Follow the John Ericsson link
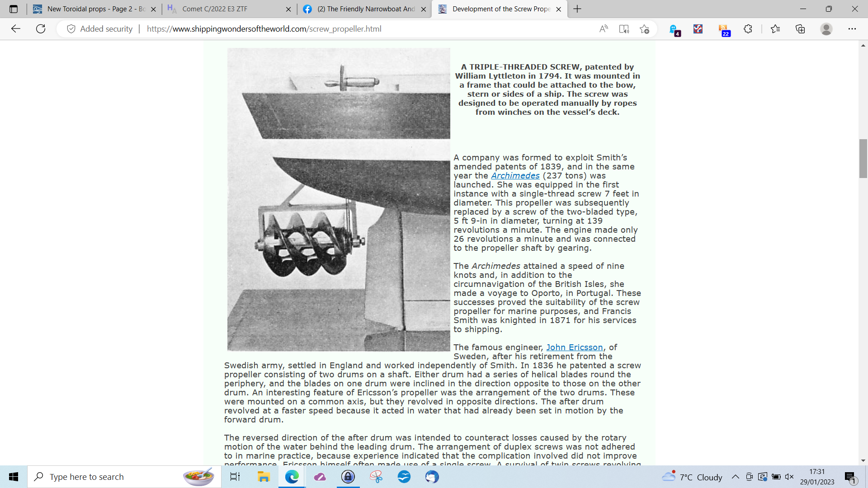The height and width of the screenshot is (488, 868). click(x=574, y=347)
